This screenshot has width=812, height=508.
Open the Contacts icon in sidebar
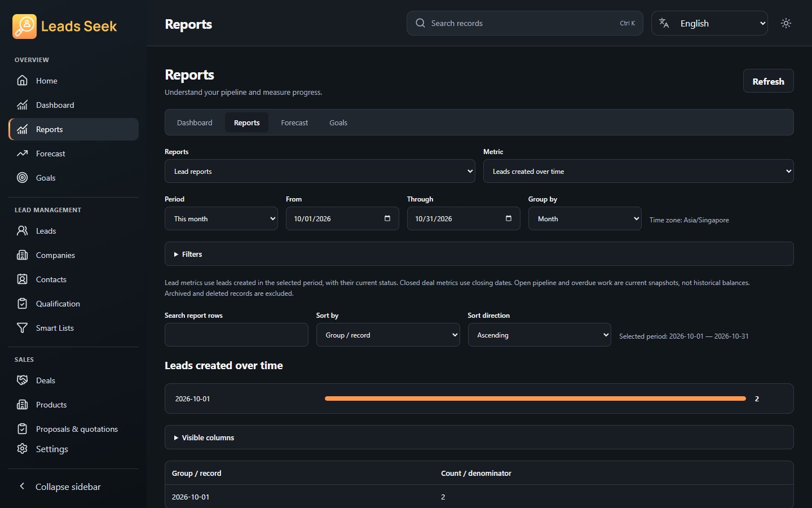[22, 279]
